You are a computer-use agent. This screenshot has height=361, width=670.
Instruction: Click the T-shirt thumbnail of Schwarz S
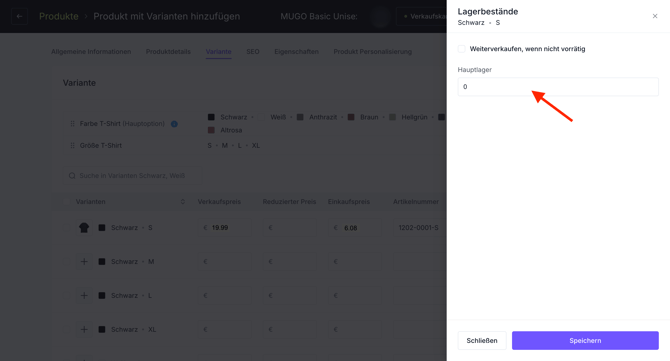click(84, 228)
